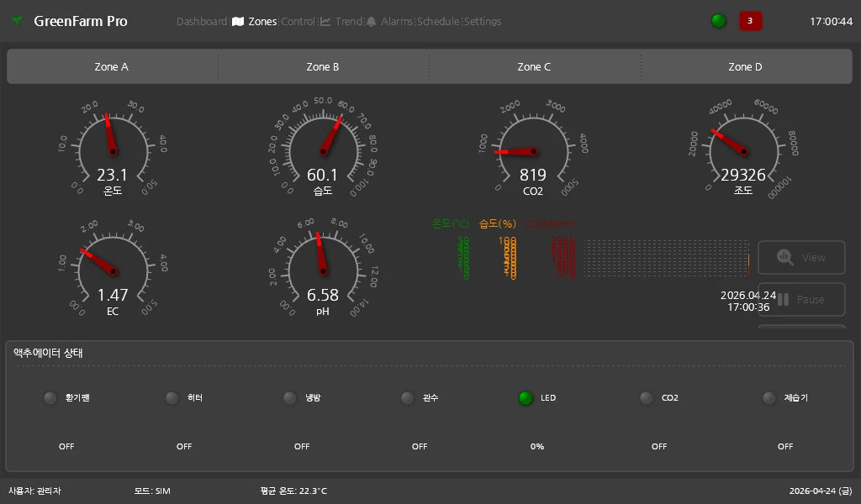
Task: Open Settings from the top menu
Action: (x=483, y=21)
